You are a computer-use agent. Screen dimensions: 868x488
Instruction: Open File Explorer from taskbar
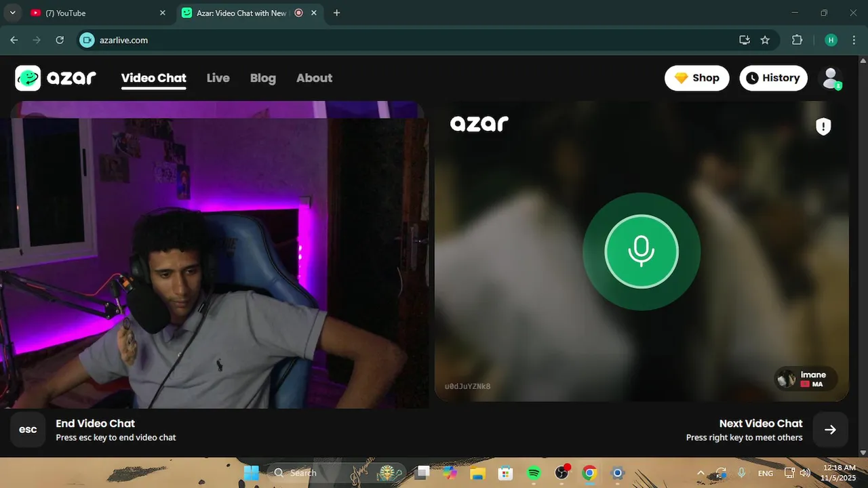pyautogui.click(x=478, y=472)
